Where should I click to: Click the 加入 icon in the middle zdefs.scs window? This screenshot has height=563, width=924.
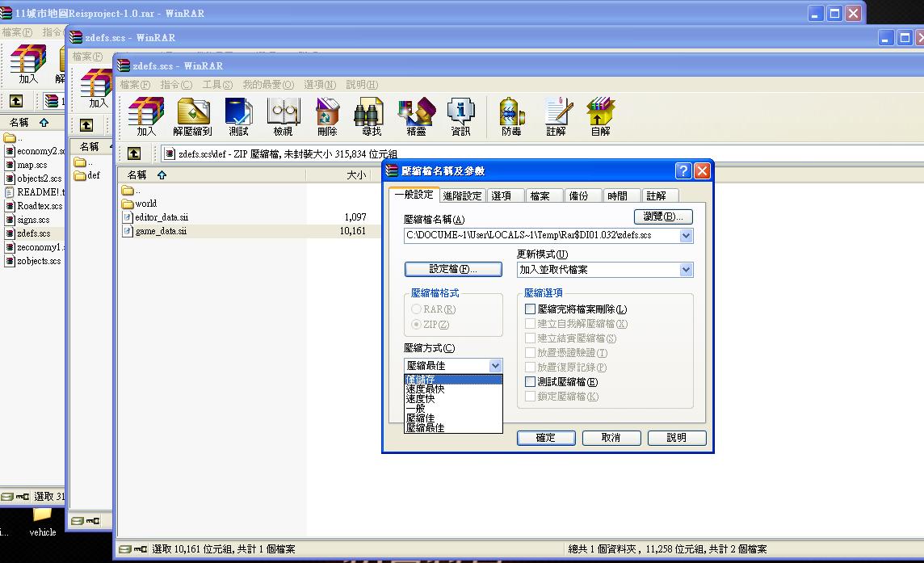pos(98,90)
